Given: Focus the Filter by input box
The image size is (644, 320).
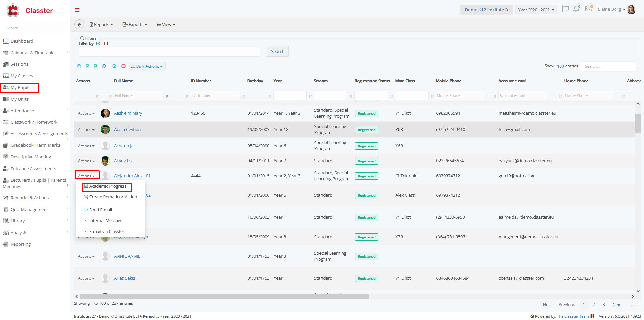Looking at the screenshot, I should click(x=169, y=52).
